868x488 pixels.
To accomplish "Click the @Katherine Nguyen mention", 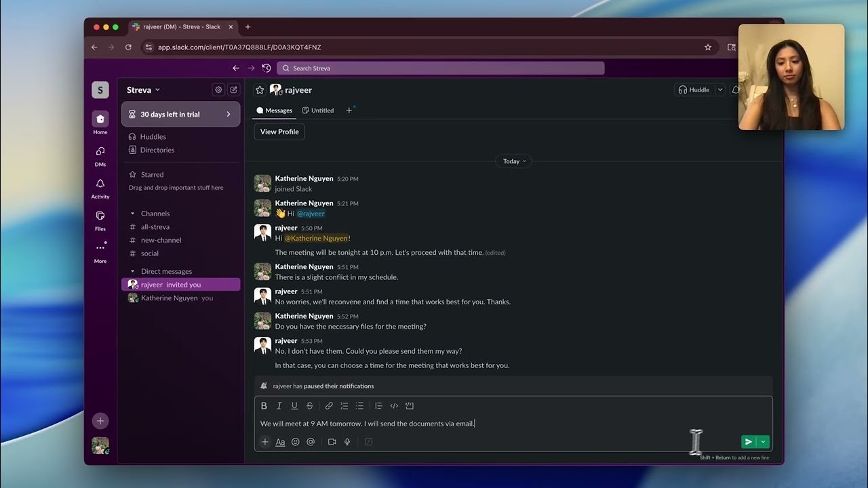I will tap(316, 239).
